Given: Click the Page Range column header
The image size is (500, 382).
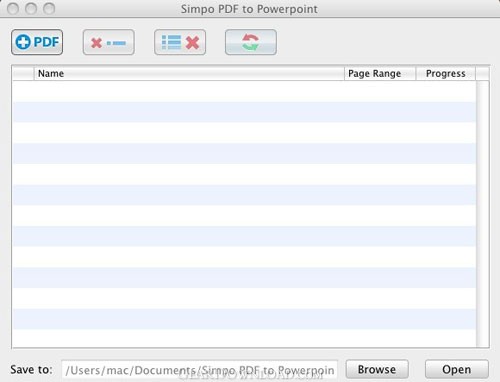Looking at the screenshot, I should [x=380, y=73].
